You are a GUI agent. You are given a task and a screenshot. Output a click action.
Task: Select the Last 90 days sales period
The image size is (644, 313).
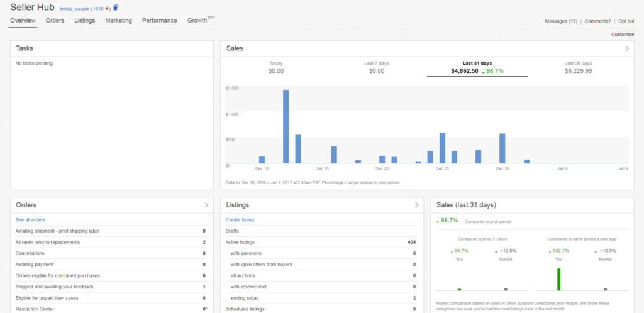(578, 67)
